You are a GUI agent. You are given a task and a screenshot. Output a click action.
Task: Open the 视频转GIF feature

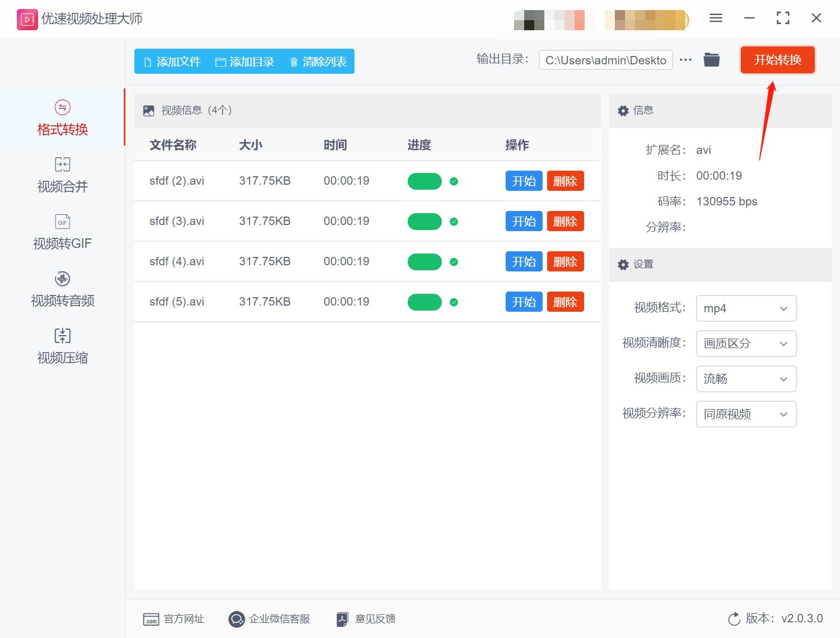(62, 232)
